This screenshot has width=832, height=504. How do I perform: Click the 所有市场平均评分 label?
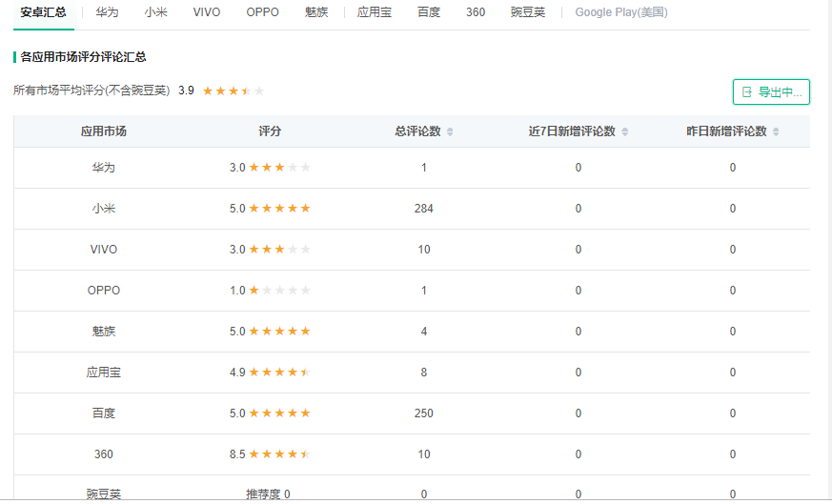[x=91, y=91]
